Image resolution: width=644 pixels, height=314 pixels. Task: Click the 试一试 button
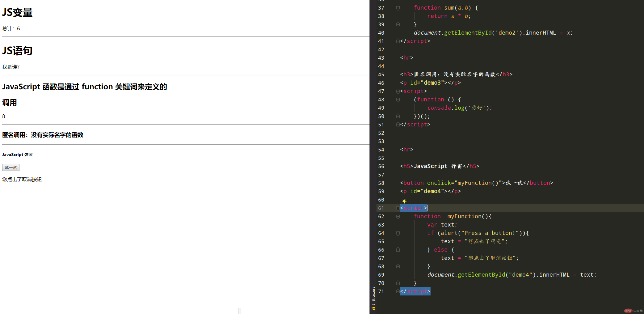[x=11, y=168]
